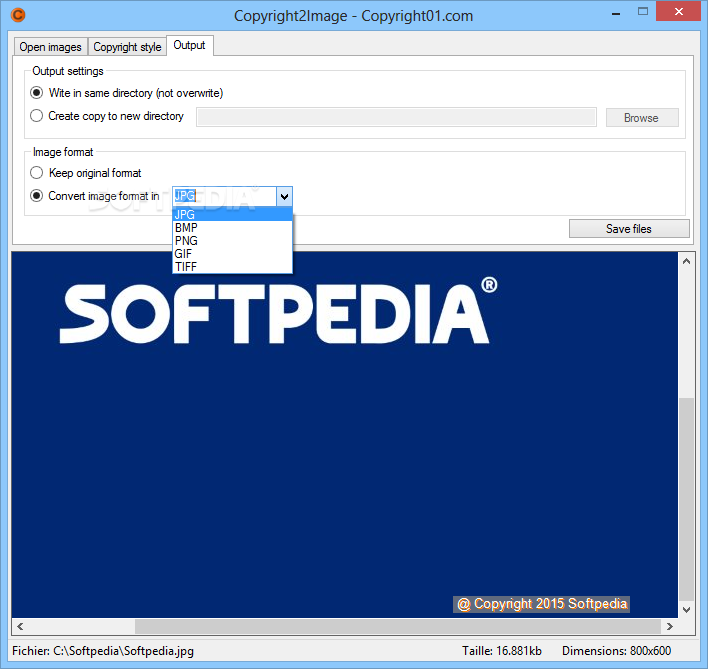Screen dimensions: 708x669
Task: Switch to the Open images tab
Action: pyautogui.click(x=50, y=46)
